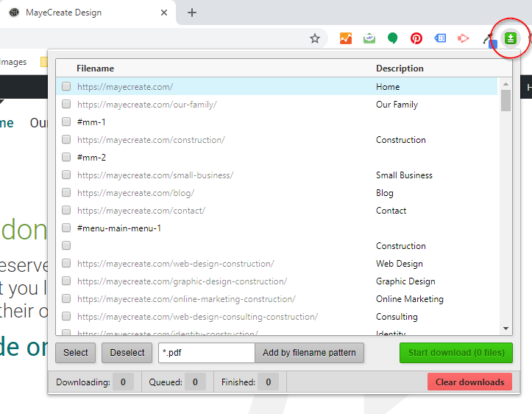
Task: Click the file list scrollbar thumb
Action: [x=506, y=100]
